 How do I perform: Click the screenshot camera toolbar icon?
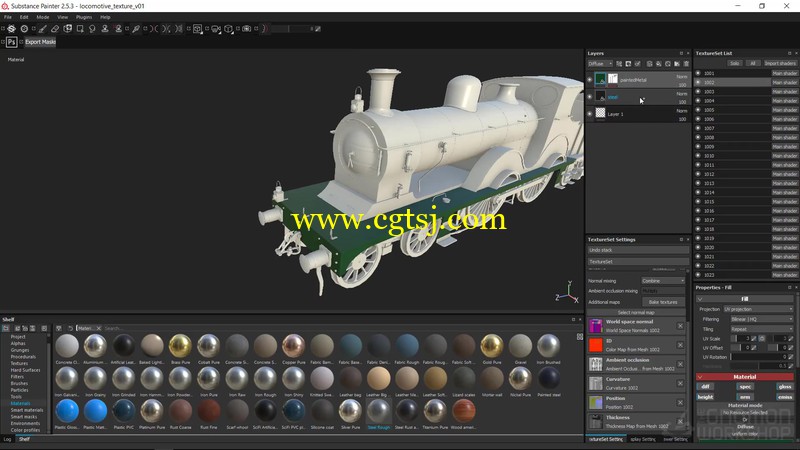click(246, 29)
